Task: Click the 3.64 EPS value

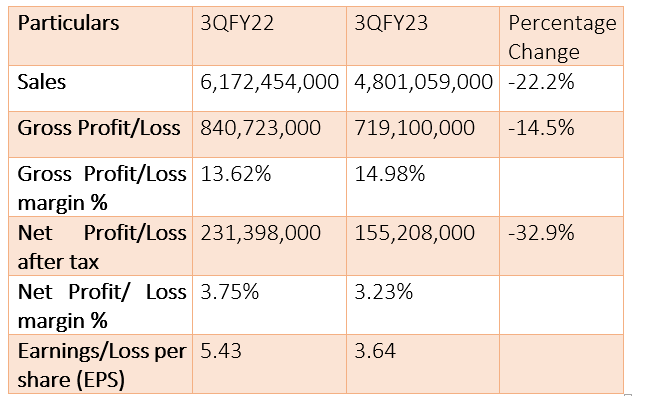Action: [375, 351]
